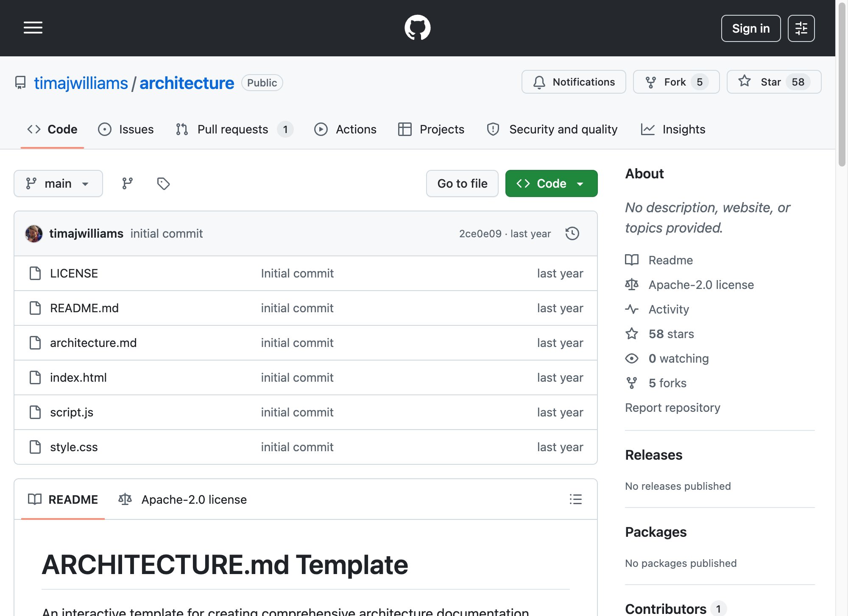The height and width of the screenshot is (616, 848).
Task: Click the Sign in button
Action: (x=750, y=28)
